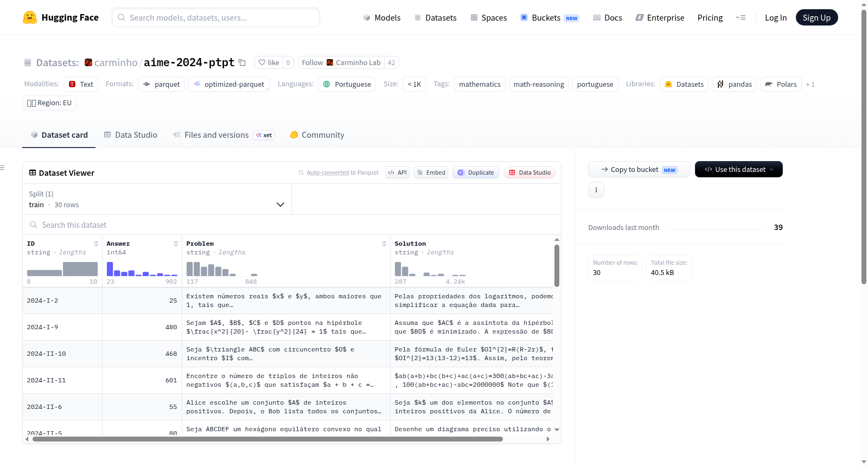The image size is (868, 467).
Task: Sort by the Answer column sort icon
Action: (x=176, y=244)
